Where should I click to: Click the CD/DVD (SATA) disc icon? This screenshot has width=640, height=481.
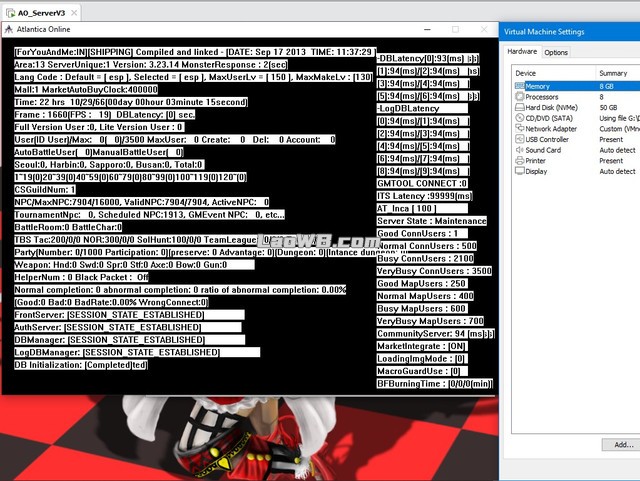[520, 118]
